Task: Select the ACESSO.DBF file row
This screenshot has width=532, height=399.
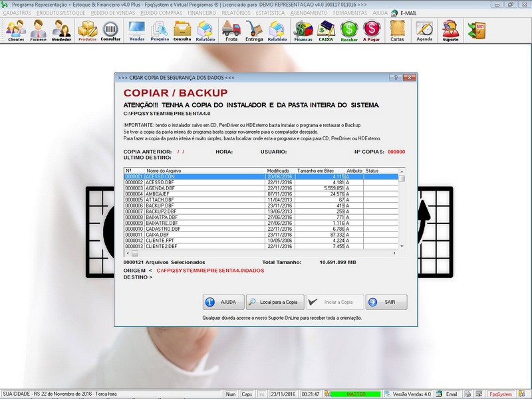Action: click(x=261, y=182)
